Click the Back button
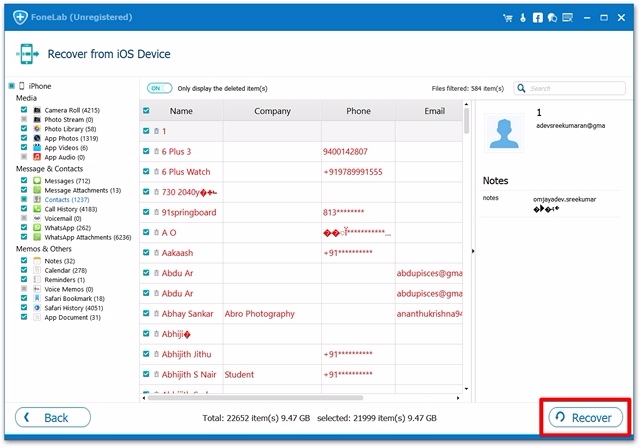 point(53,417)
